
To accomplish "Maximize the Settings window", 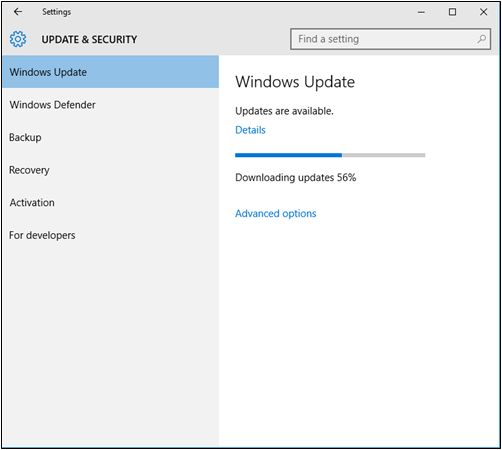I will tap(452, 12).
